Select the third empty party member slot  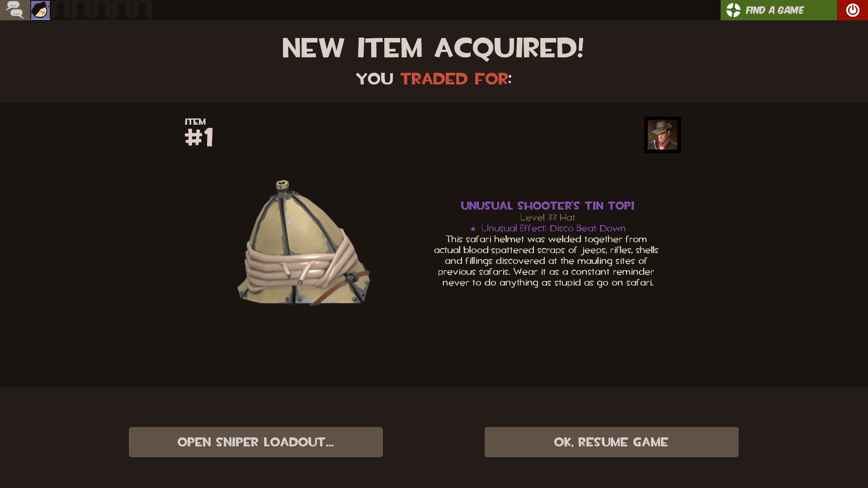[101, 10]
